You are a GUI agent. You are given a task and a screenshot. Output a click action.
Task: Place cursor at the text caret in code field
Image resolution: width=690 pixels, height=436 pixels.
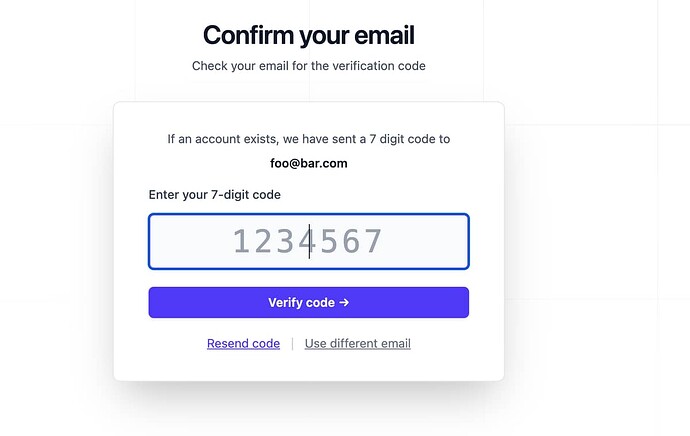coord(309,241)
